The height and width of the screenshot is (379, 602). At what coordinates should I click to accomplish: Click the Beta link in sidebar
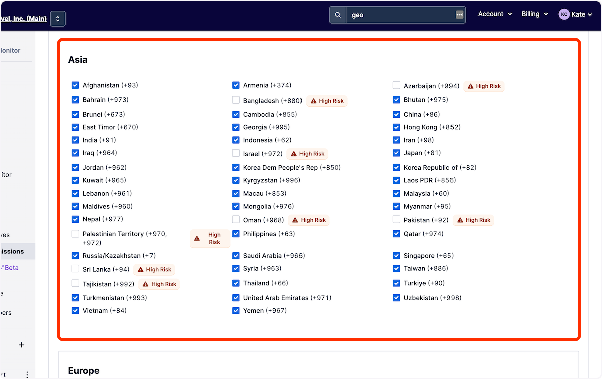[10, 268]
